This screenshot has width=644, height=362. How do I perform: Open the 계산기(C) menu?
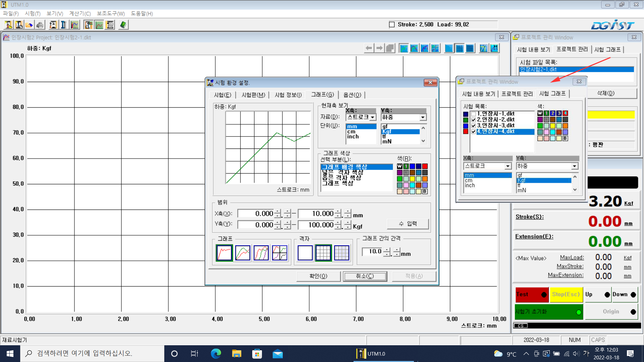[x=80, y=13]
